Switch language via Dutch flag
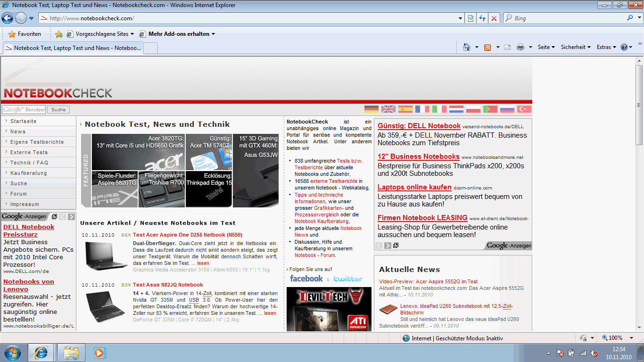 pos(456,109)
